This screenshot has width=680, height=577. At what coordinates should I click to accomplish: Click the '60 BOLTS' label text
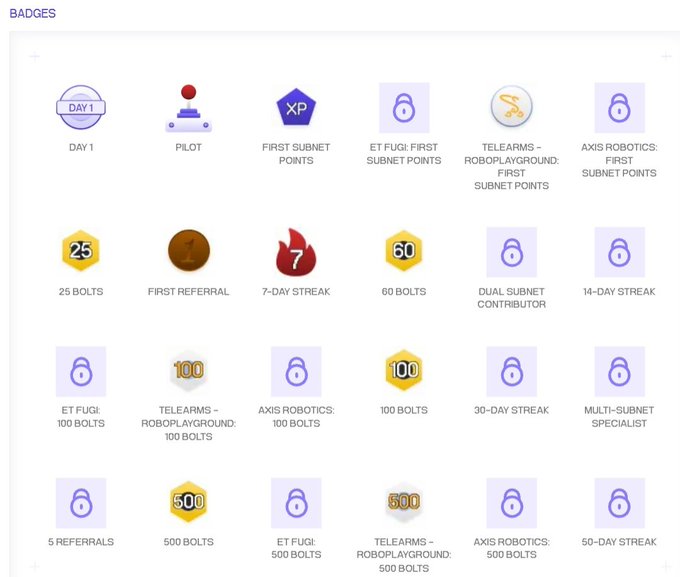404,292
